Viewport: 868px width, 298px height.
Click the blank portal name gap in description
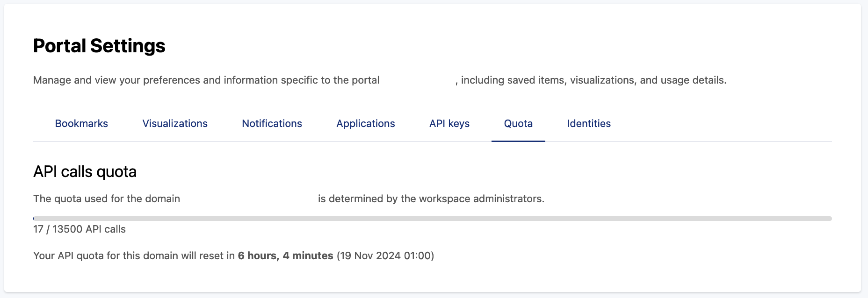418,80
